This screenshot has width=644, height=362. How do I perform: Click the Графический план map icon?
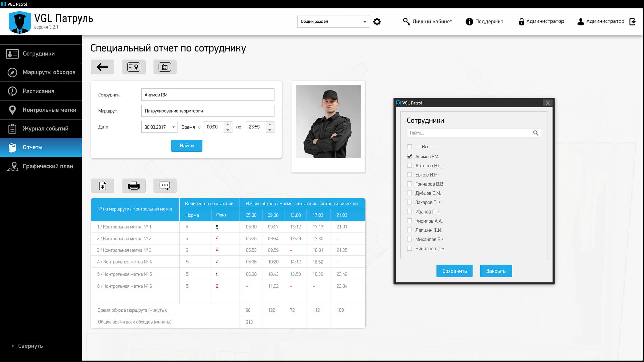tap(12, 166)
